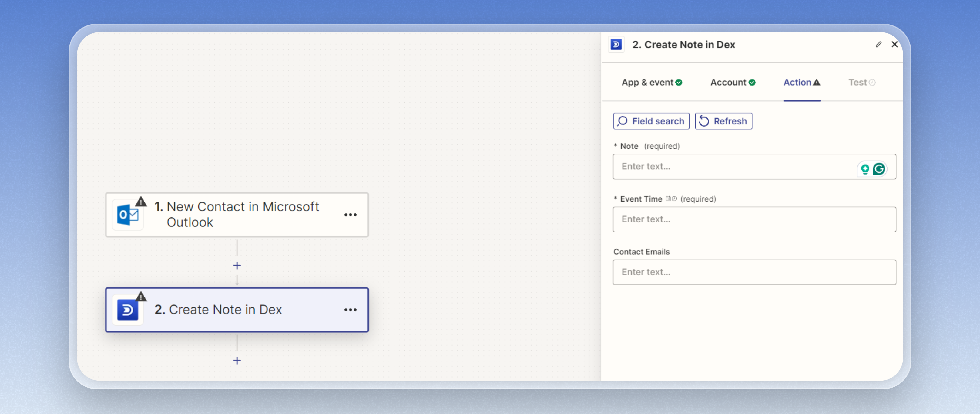
Task: Open three-dot menu for Outlook step
Action: [350, 215]
